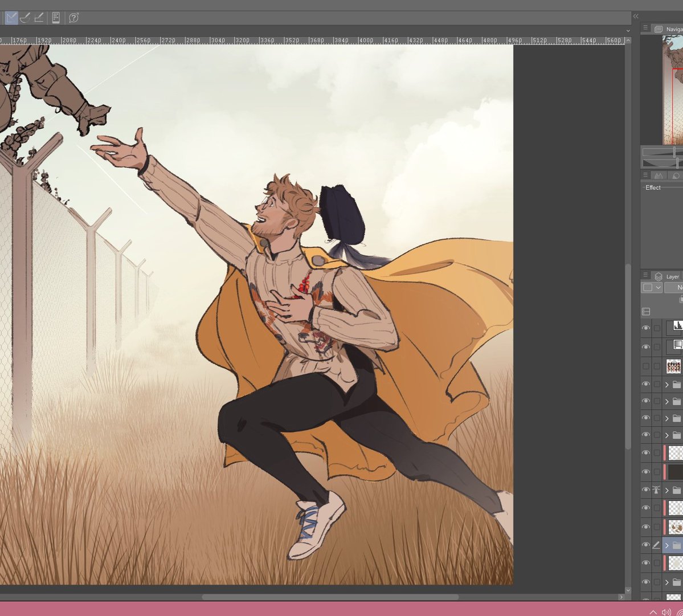Click the Layer palette stacked-layers icon
Screen dimensions: 683x616
[x=658, y=276]
